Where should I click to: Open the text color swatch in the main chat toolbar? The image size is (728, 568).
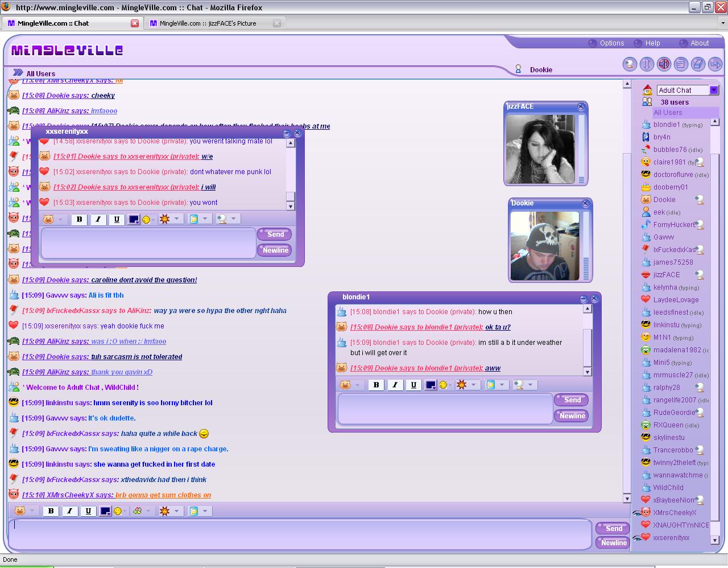click(105, 511)
